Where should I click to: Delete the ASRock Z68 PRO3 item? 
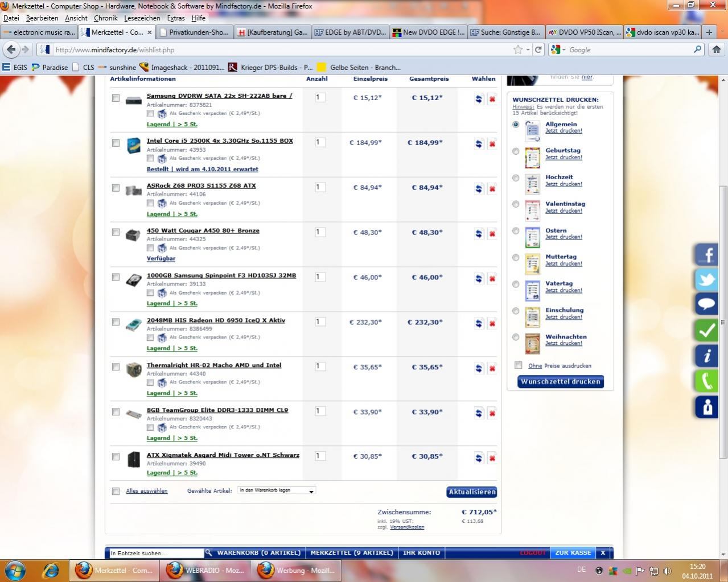tap(492, 189)
